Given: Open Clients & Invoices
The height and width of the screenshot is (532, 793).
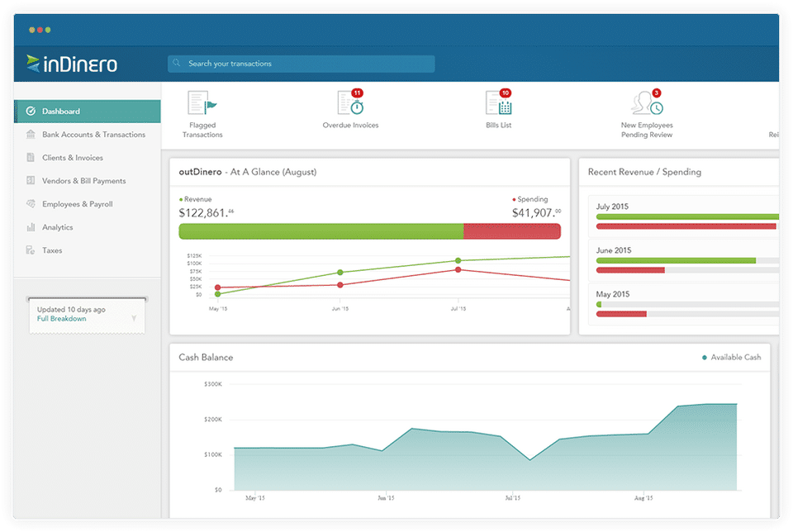Looking at the screenshot, I should (x=73, y=158).
